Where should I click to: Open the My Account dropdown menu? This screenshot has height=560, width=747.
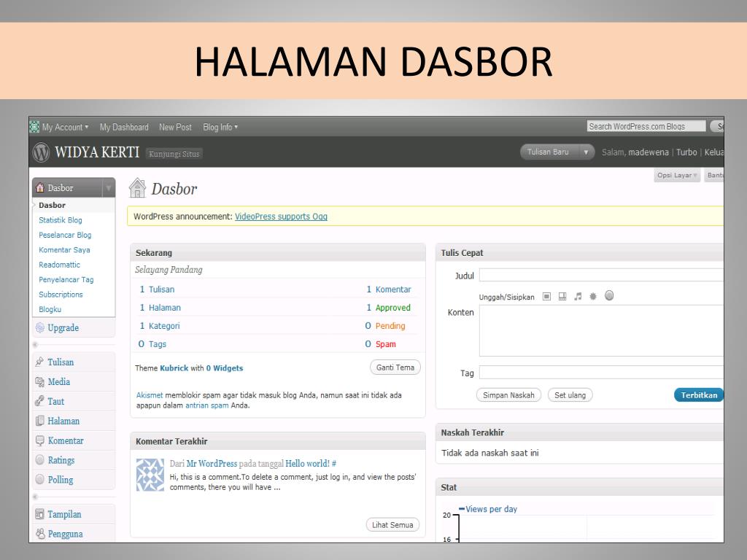click(65, 127)
